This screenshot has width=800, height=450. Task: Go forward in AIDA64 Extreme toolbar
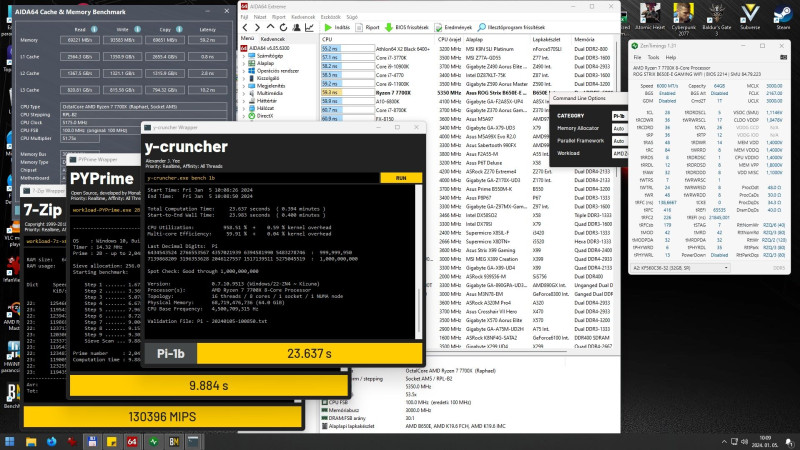[258, 28]
